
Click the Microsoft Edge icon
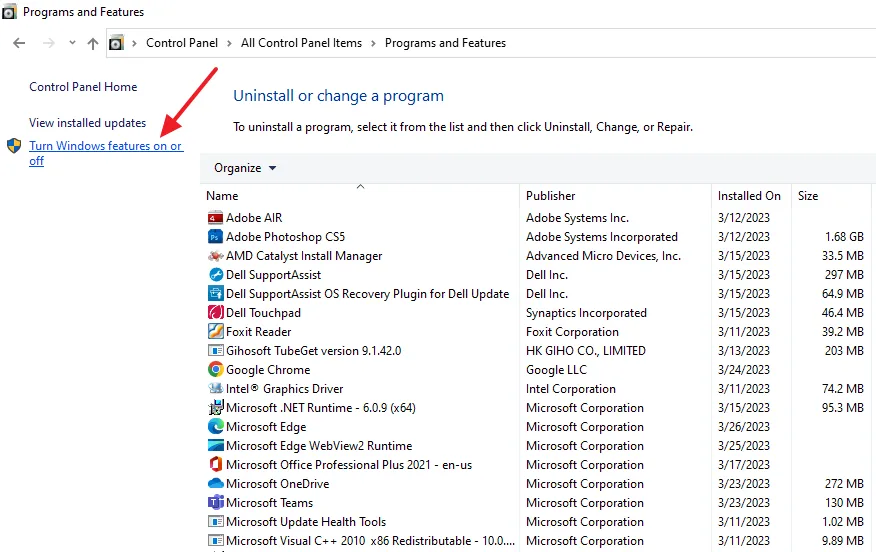(216, 427)
